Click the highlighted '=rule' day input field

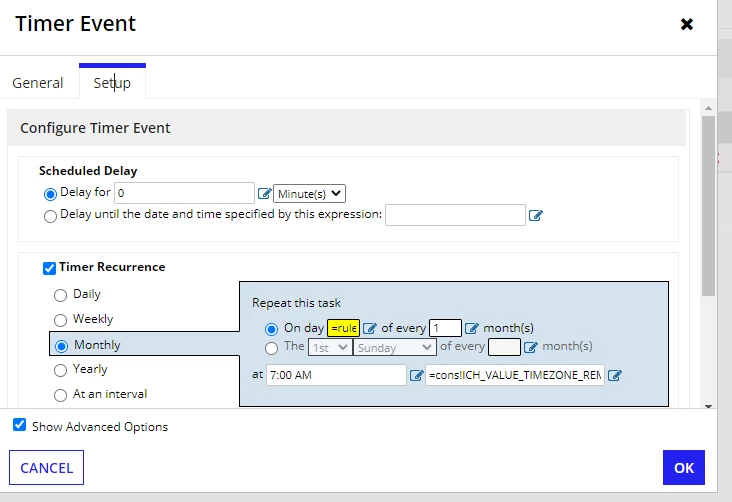343,328
